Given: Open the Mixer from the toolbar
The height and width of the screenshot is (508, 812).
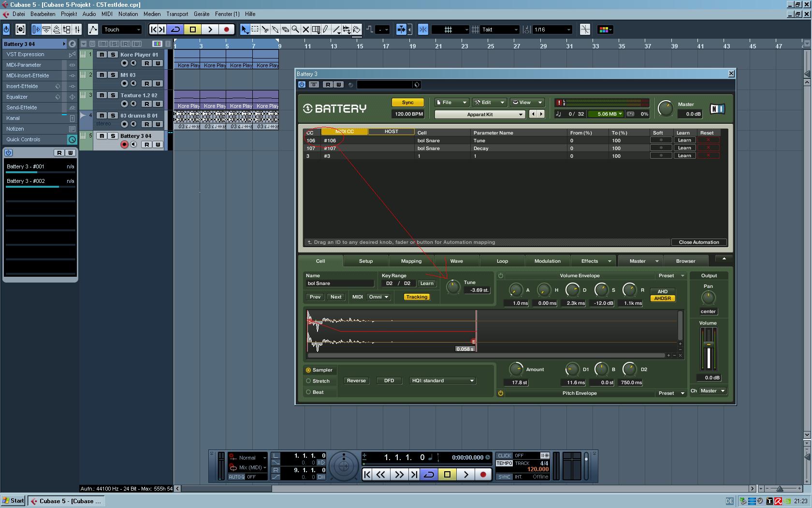Looking at the screenshot, I should click(77, 30).
